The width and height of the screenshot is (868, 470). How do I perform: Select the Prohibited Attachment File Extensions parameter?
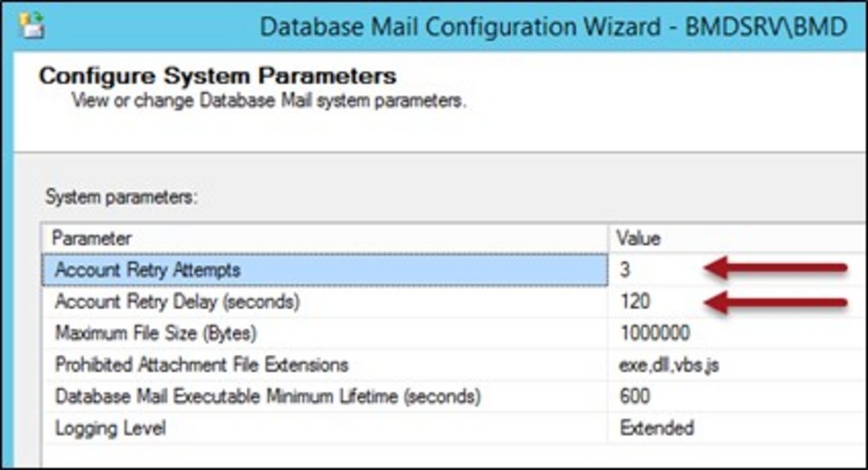(x=201, y=364)
